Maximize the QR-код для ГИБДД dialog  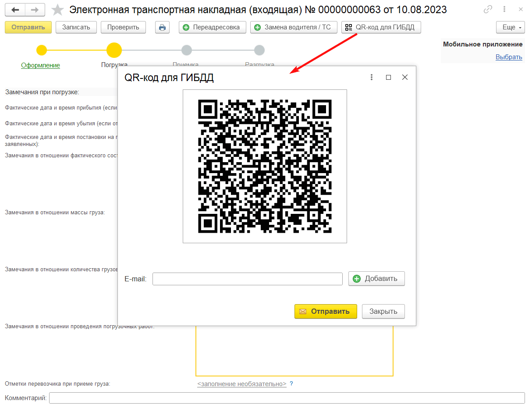pos(388,77)
